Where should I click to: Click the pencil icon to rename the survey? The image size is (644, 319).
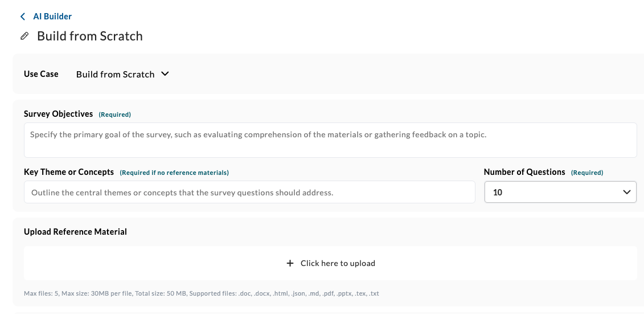pos(24,36)
